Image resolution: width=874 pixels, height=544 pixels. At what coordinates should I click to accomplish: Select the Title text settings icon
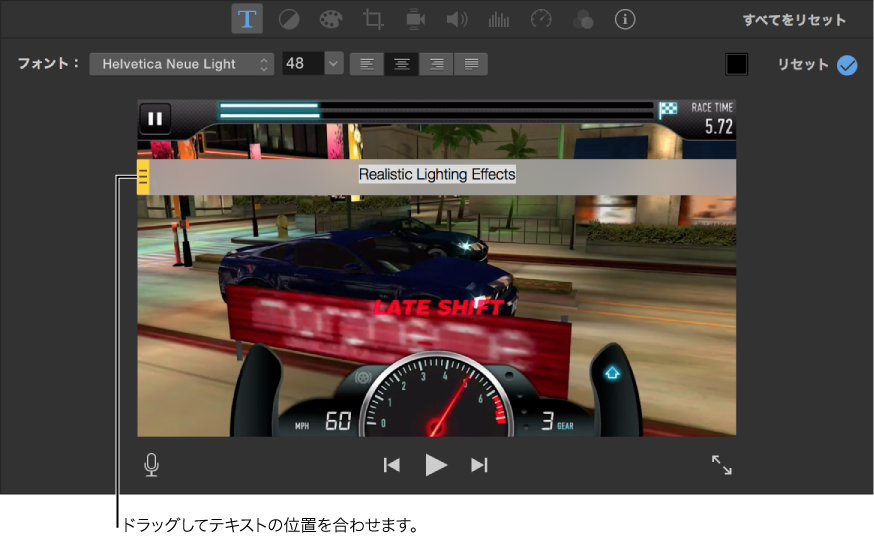pos(247,20)
